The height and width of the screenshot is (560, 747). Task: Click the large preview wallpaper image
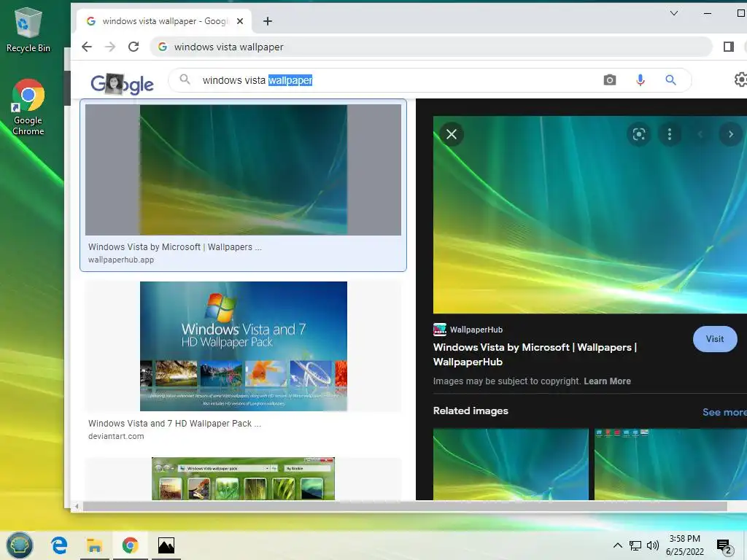coord(589,214)
